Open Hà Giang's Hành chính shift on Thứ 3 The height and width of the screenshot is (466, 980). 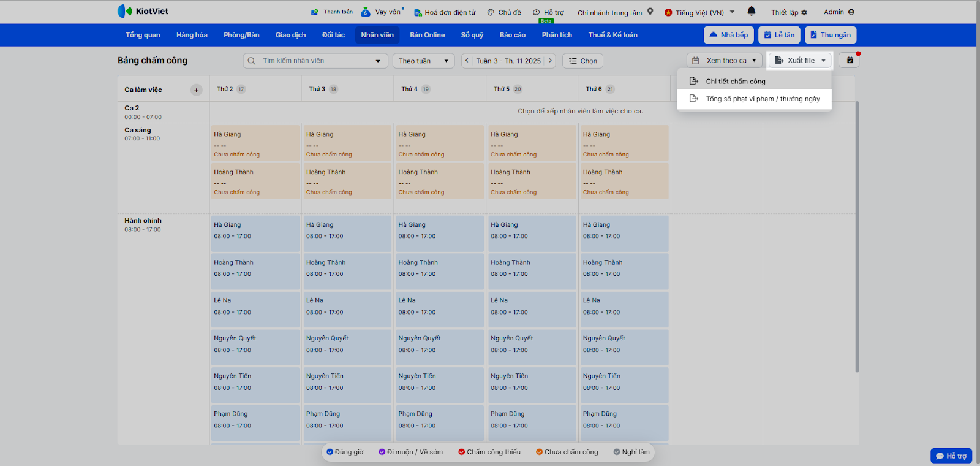pos(347,233)
